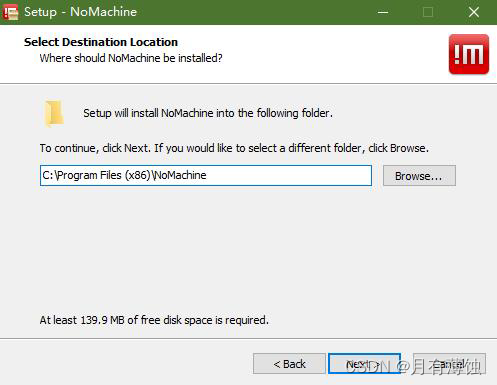Click the free disk space requirement text
This screenshot has width=497, height=385.
(154, 320)
